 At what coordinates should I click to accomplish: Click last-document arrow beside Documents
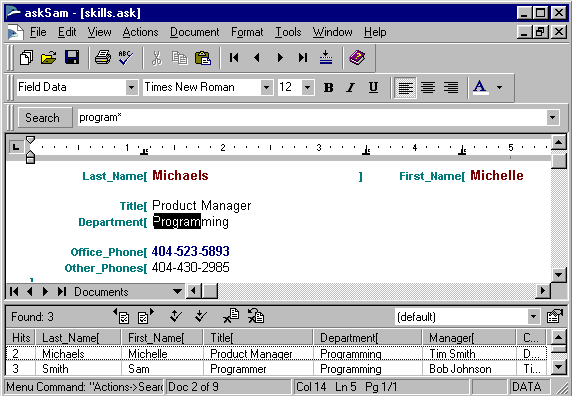(x=62, y=292)
